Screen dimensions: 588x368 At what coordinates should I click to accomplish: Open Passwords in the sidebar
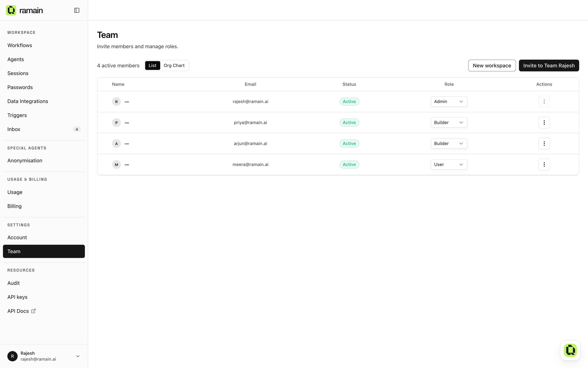coord(44,87)
